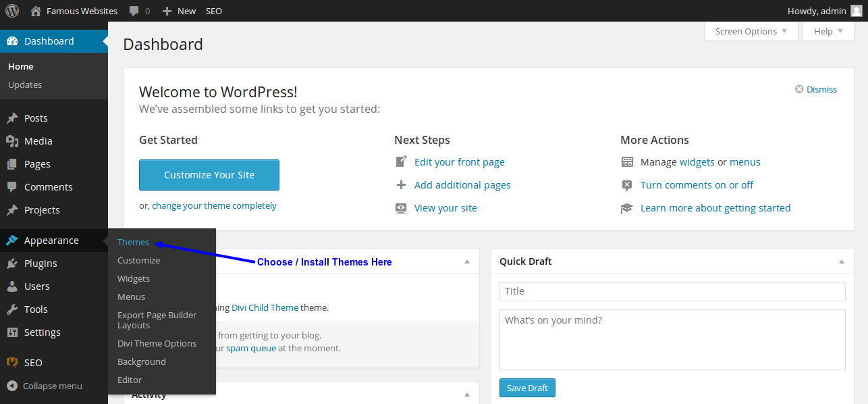The height and width of the screenshot is (404, 868).
Task: Click the Quick Draft Title field
Action: tap(672, 291)
